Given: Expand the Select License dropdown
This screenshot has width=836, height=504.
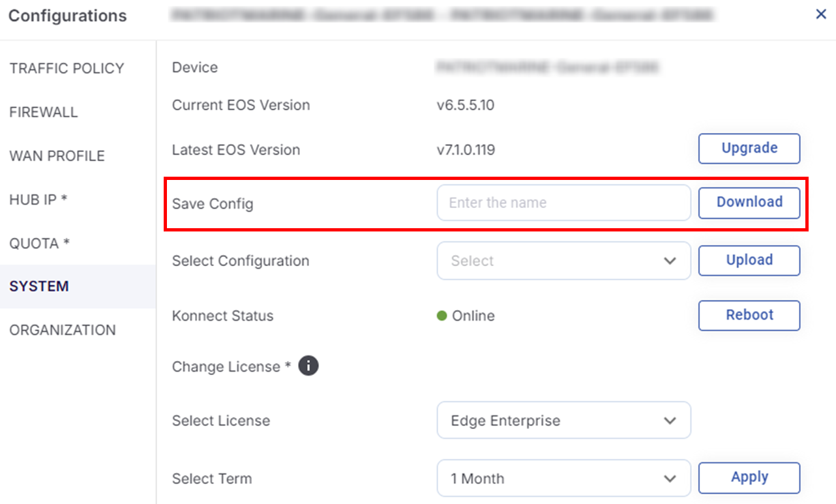Looking at the screenshot, I should pyautogui.click(x=563, y=421).
